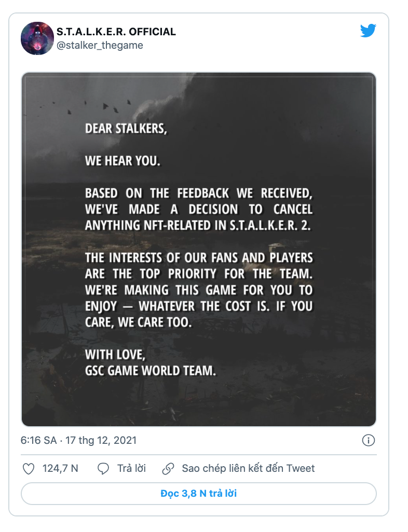Click the 124,7 N likes count
Image resolution: width=408 pixels, height=532 pixels.
60,469
